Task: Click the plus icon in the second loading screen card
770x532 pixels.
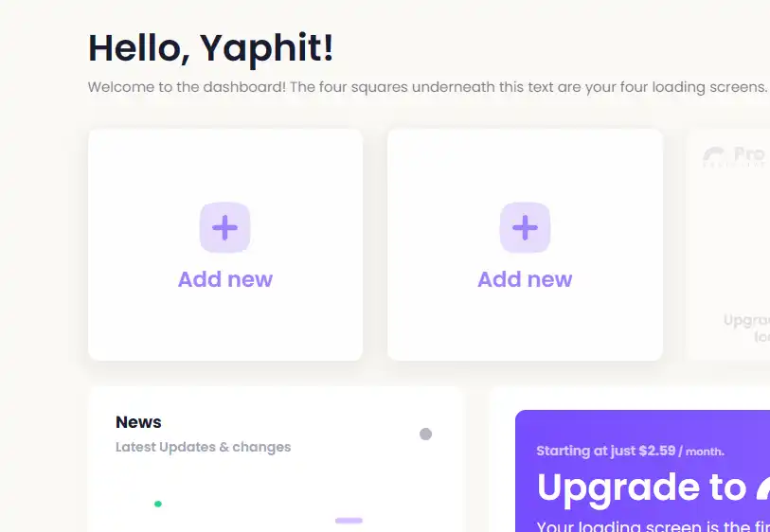Action: pos(525,227)
